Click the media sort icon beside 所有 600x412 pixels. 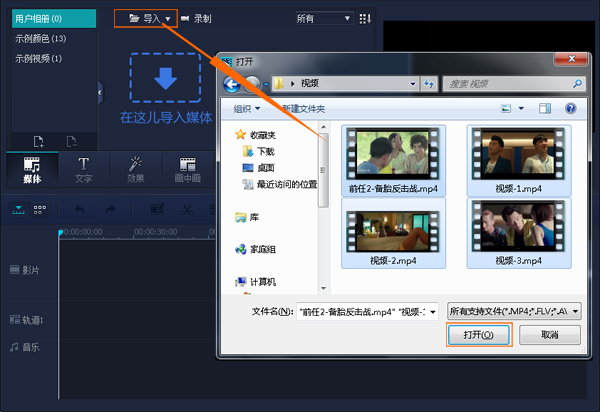tap(365, 18)
